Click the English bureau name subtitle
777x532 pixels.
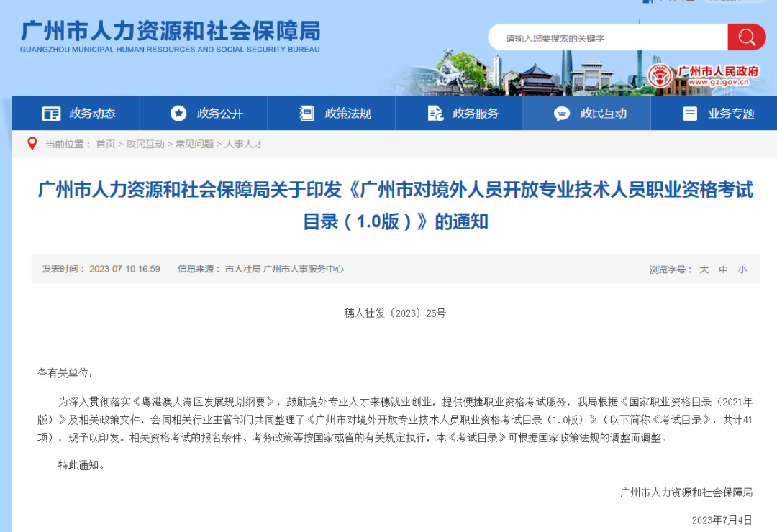(170, 50)
